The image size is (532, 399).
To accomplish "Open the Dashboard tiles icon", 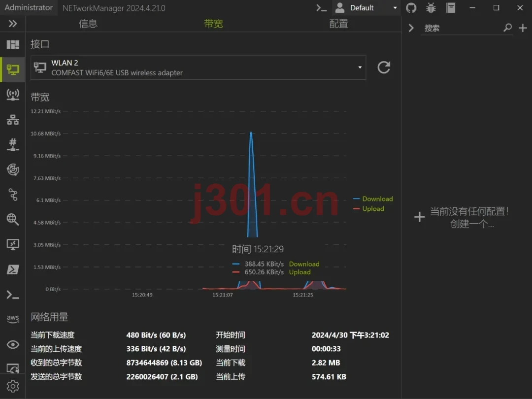I will (x=12, y=44).
